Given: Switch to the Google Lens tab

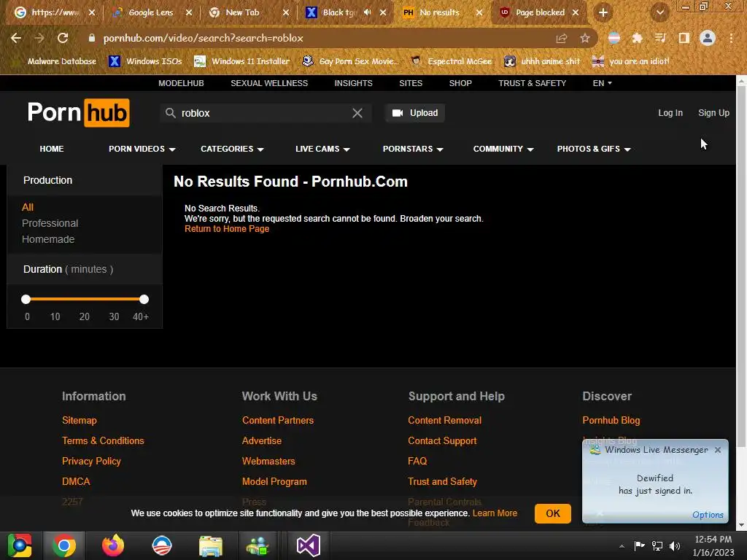Looking at the screenshot, I should [151, 12].
